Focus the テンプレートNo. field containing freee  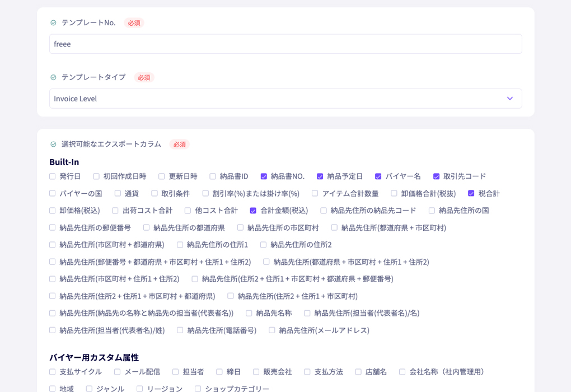[x=285, y=44]
